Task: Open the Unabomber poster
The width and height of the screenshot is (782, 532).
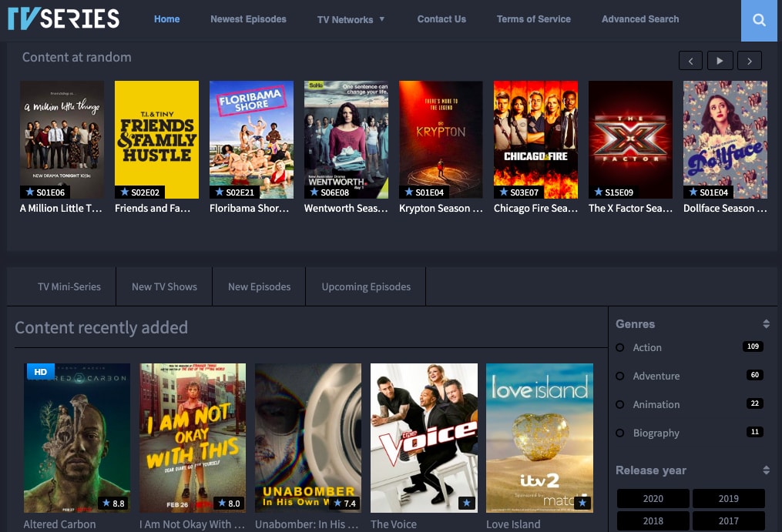Action: click(308, 438)
